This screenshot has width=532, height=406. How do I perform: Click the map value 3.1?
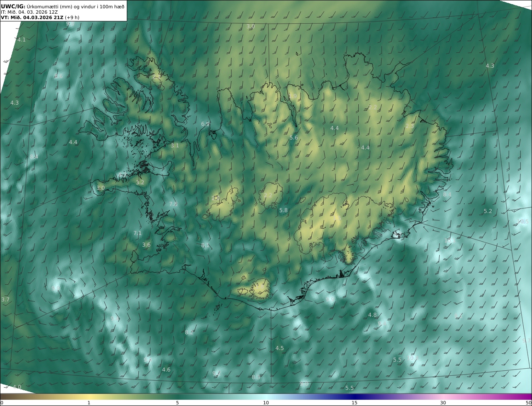click(175, 146)
